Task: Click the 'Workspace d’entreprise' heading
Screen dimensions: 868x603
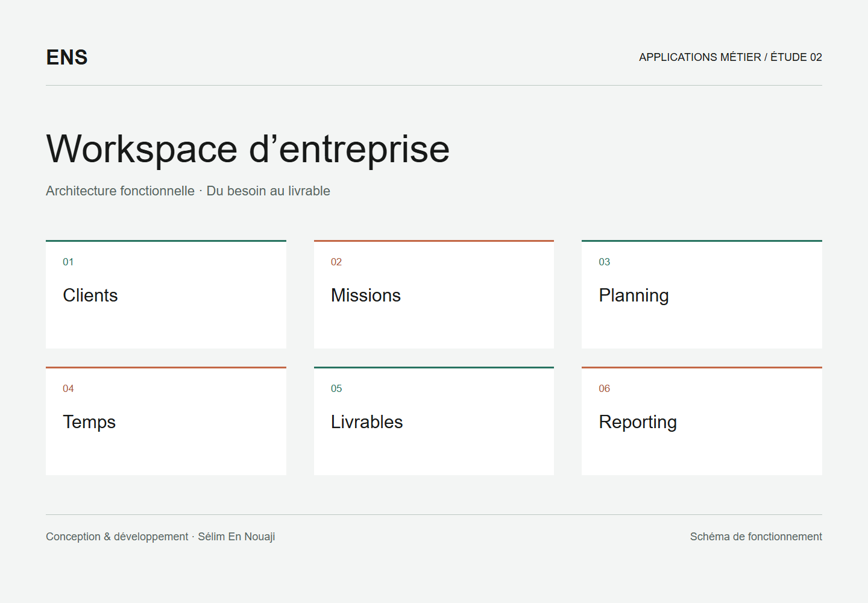Action: [x=248, y=149]
